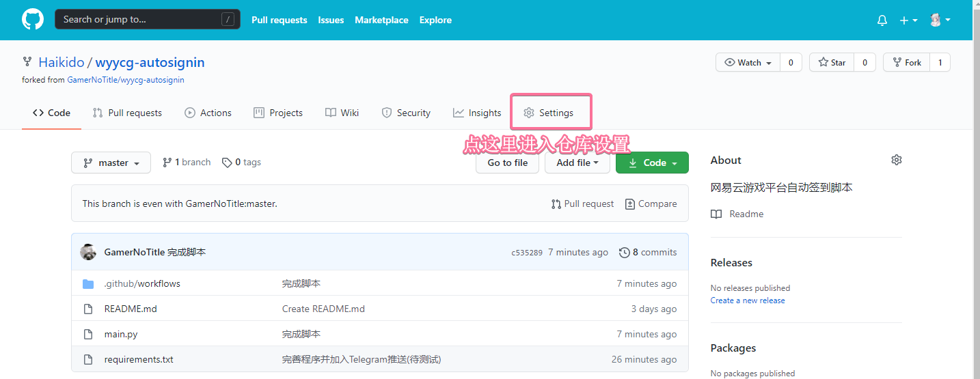Click Create a new release link
The width and height of the screenshot is (980, 379).
748,300
